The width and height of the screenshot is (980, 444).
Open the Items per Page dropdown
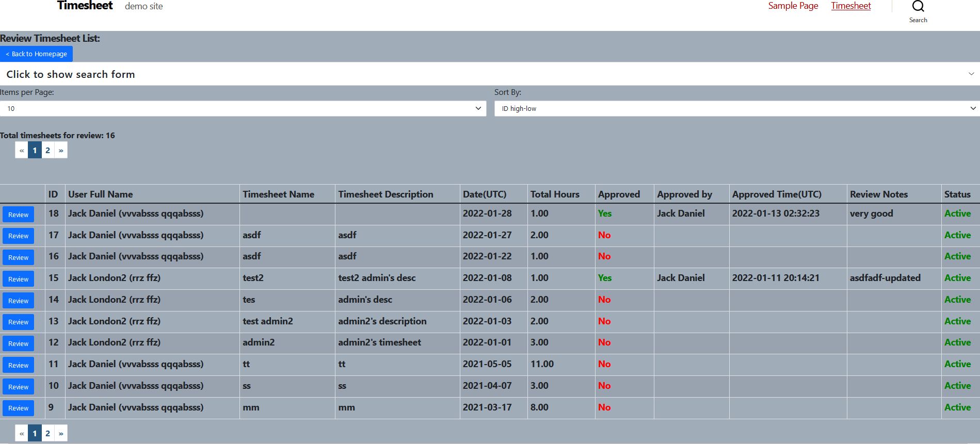point(243,108)
